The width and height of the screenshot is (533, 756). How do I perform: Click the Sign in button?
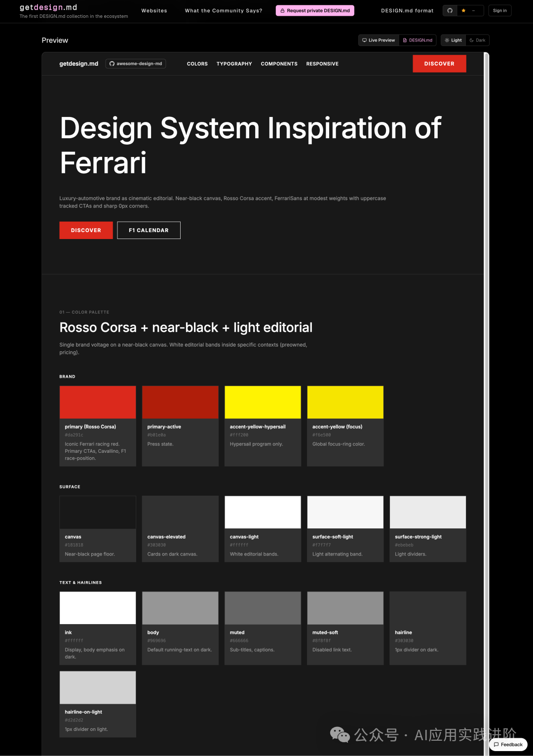point(500,10)
